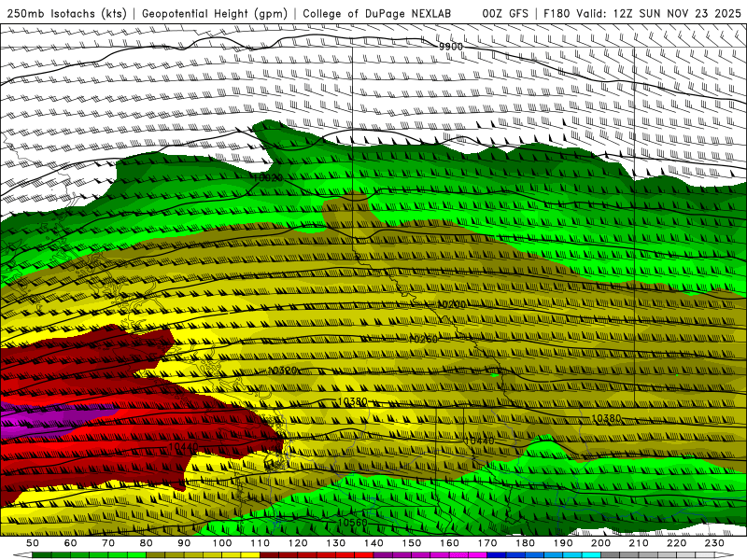Click the '160' legend value
Image resolution: width=747 pixels, height=560 pixels.
pyautogui.click(x=450, y=543)
